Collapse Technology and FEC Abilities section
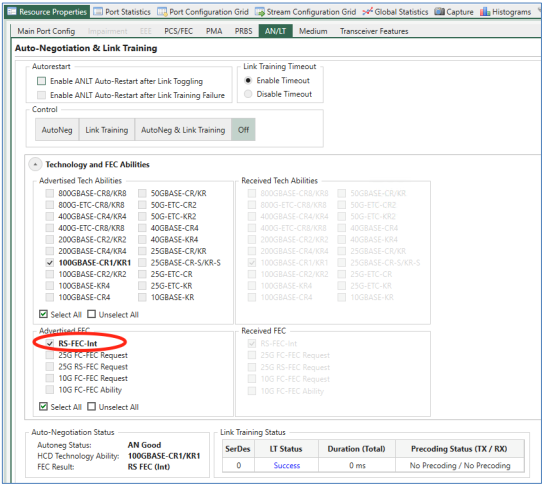Image resolution: width=544 pixels, height=487 pixels. 35,164
